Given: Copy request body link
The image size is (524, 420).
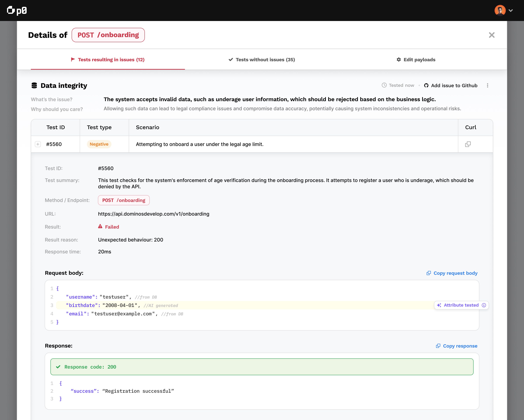Looking at the screenshot, I should coord(452,273).
